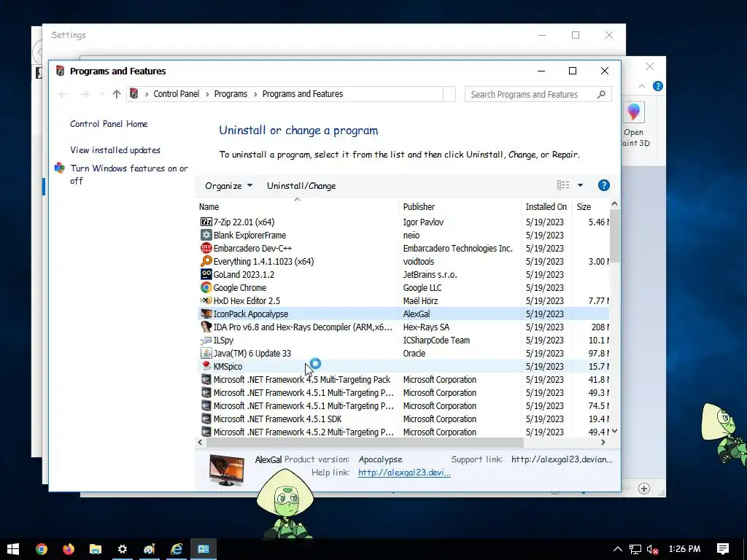Click the Windows features shield icon
The width and height of the screenshot is (747, 560).
(60, 168)
